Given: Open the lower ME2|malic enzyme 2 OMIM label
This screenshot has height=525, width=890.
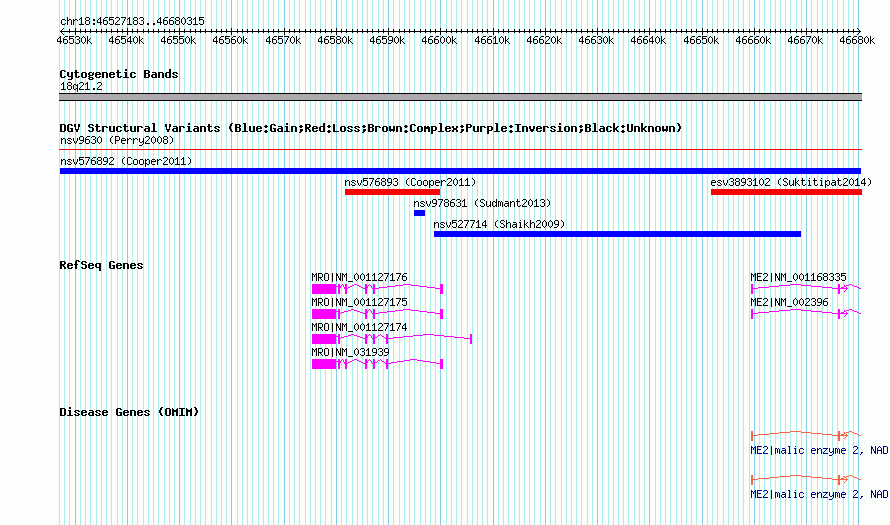Looking at the screenshot, I should (819, 494).
